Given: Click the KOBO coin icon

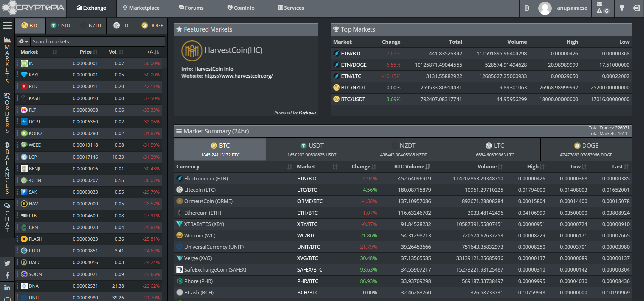Looking at the screenshot, I should click(24, 133).
